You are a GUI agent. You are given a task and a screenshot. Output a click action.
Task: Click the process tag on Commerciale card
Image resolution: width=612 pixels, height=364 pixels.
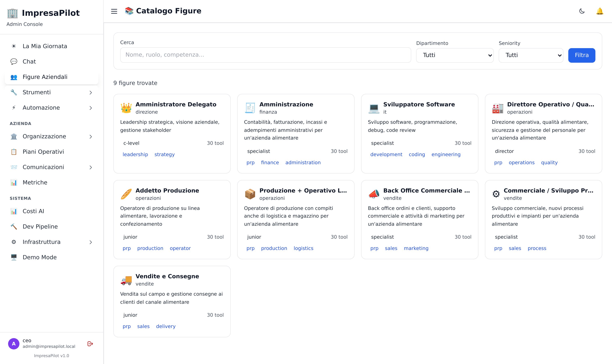pyautogui.click(x=537, y=248)
